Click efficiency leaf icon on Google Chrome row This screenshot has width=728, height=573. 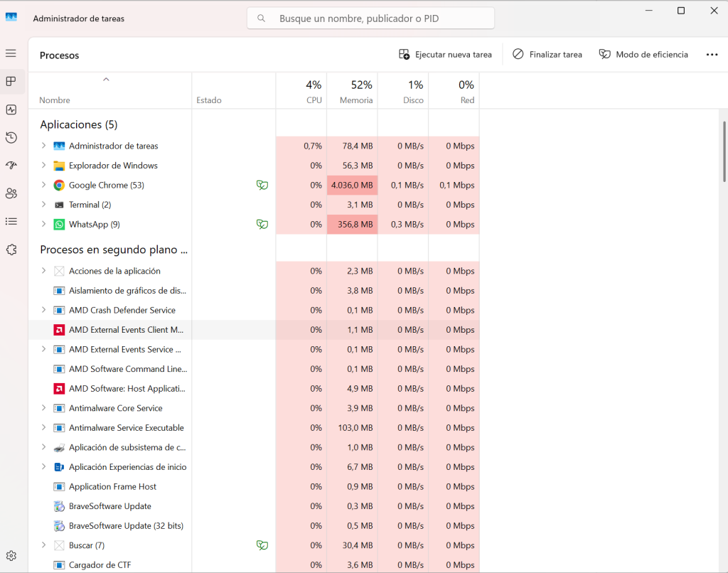click(262, 186)
